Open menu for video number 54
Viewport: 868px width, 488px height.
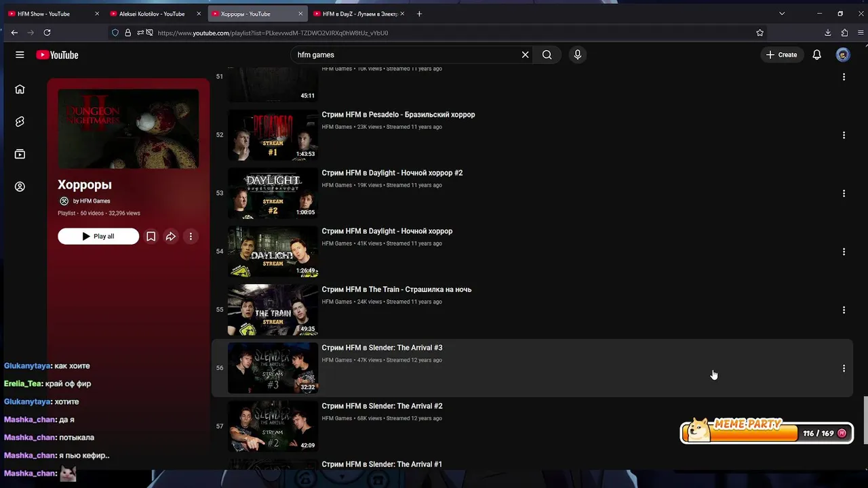click(844, 251)
